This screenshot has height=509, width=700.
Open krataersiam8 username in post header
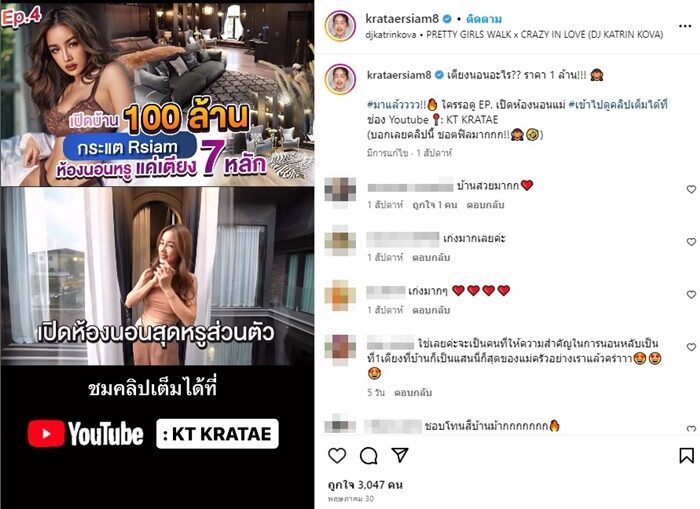point(402,19)
